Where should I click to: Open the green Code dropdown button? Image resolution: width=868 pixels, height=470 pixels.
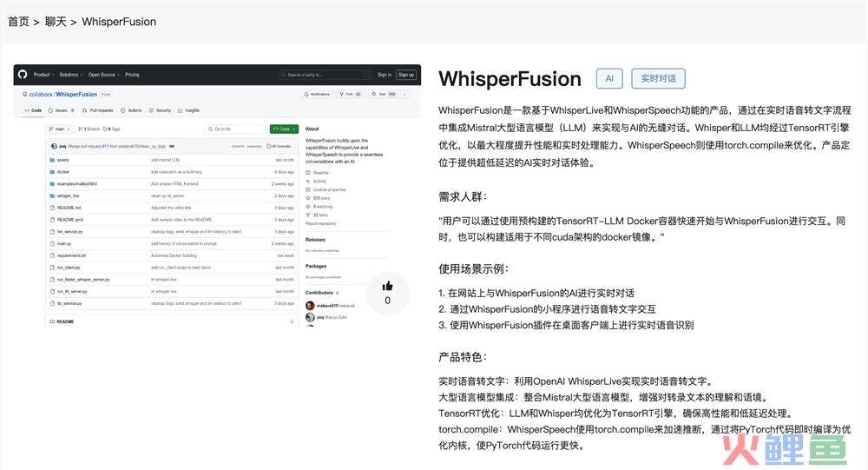click(284, 129)
